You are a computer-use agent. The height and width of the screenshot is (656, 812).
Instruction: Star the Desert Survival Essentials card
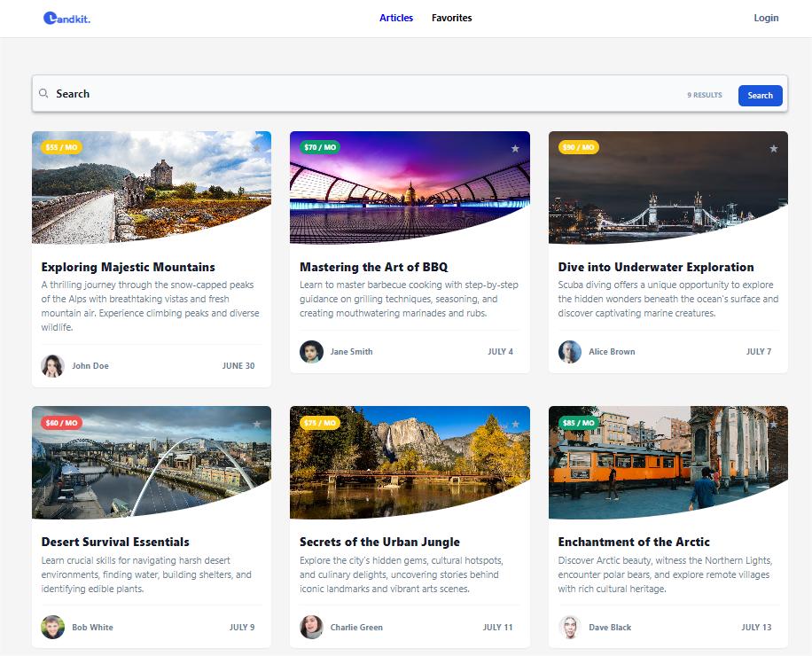click(256, 424)
